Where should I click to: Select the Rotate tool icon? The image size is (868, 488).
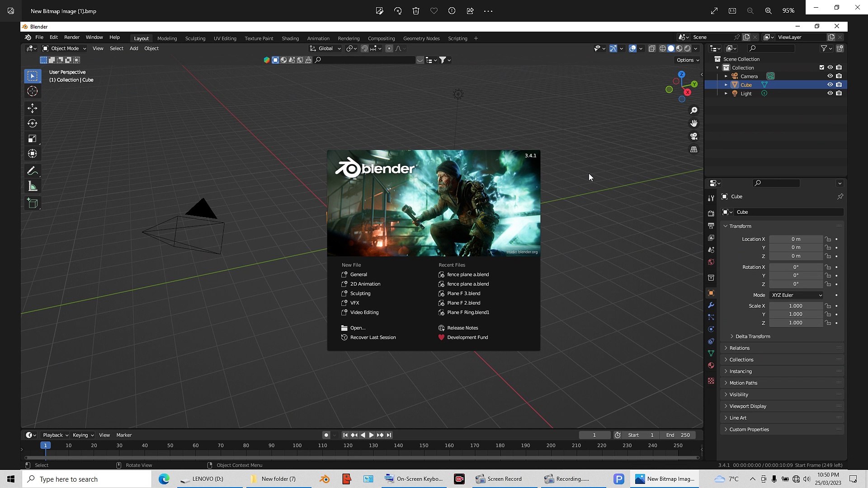(x=32, y=123)
